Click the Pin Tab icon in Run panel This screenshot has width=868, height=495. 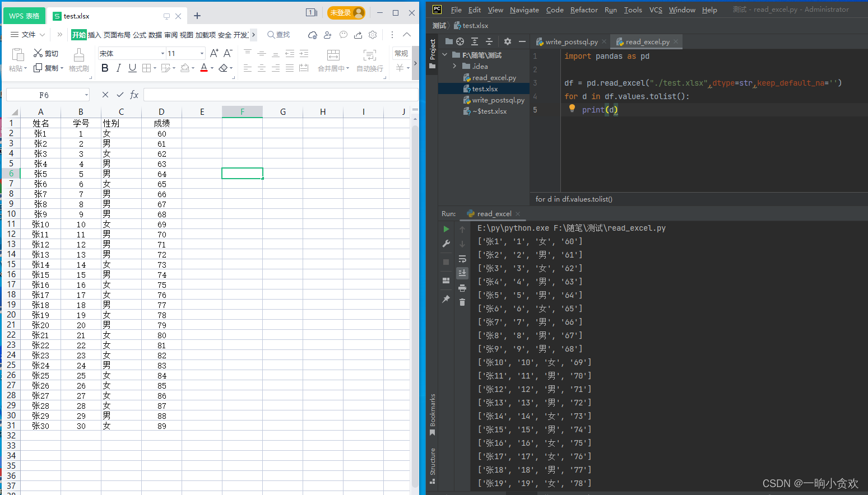446,299
